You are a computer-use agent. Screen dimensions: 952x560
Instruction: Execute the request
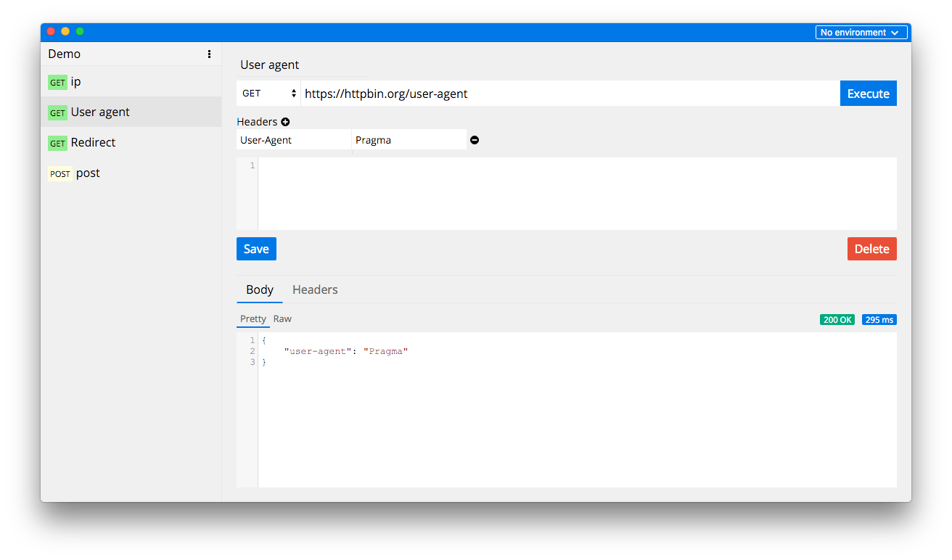pyautogui.click(x=869, y=94)
